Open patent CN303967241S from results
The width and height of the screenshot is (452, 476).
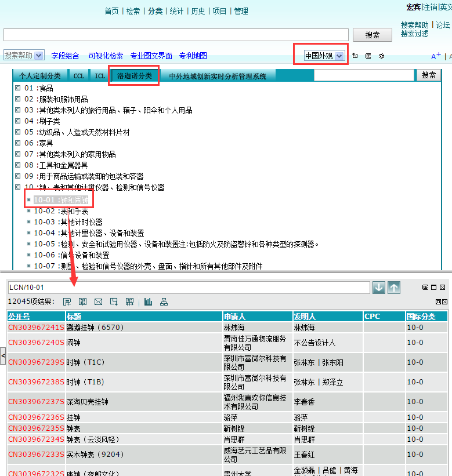[36, 328]
